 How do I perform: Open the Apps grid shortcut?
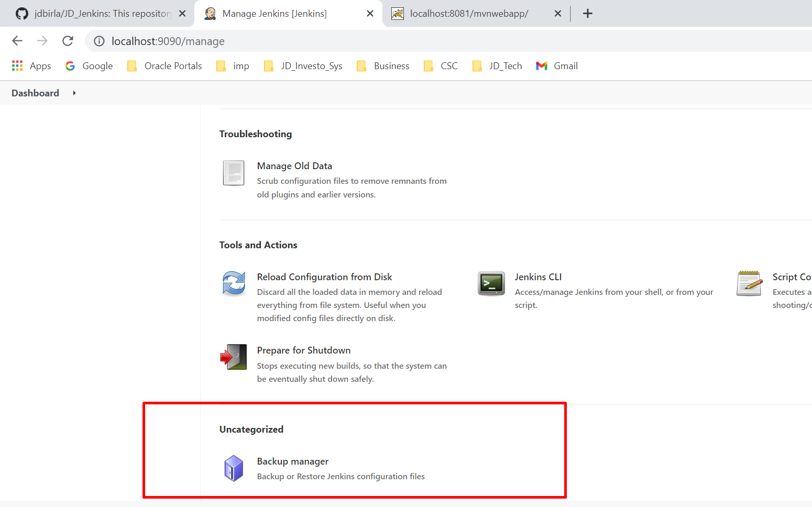pos(31,66)
